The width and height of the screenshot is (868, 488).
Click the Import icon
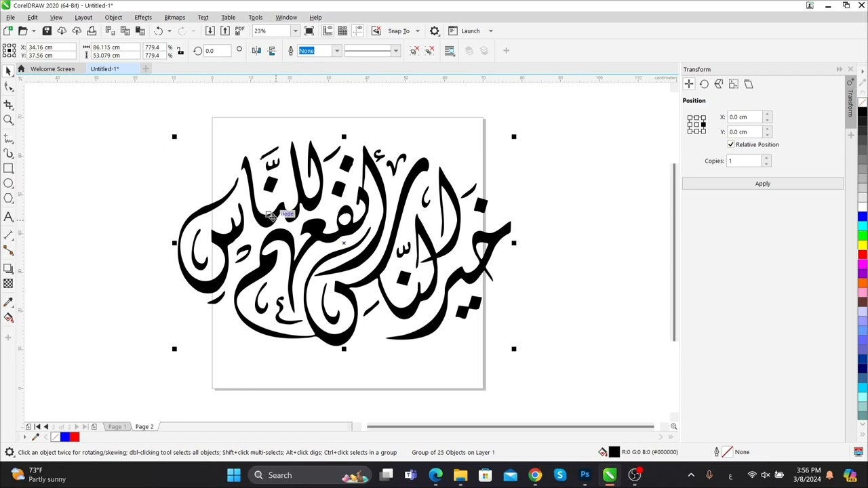coord(210,30)
